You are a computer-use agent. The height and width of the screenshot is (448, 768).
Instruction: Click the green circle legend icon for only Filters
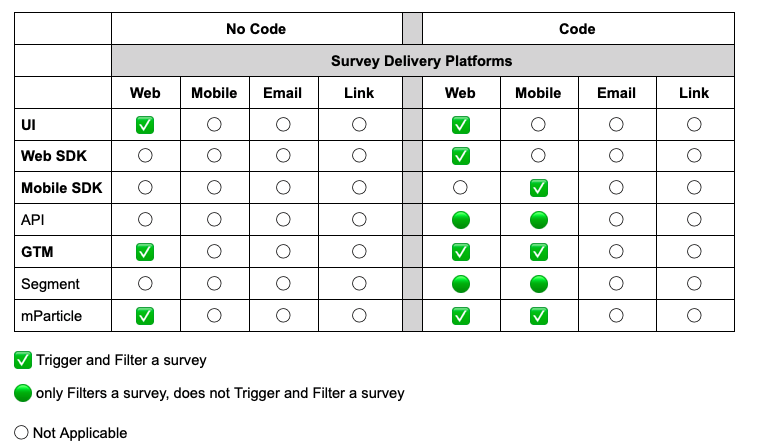tap(23, 393)
